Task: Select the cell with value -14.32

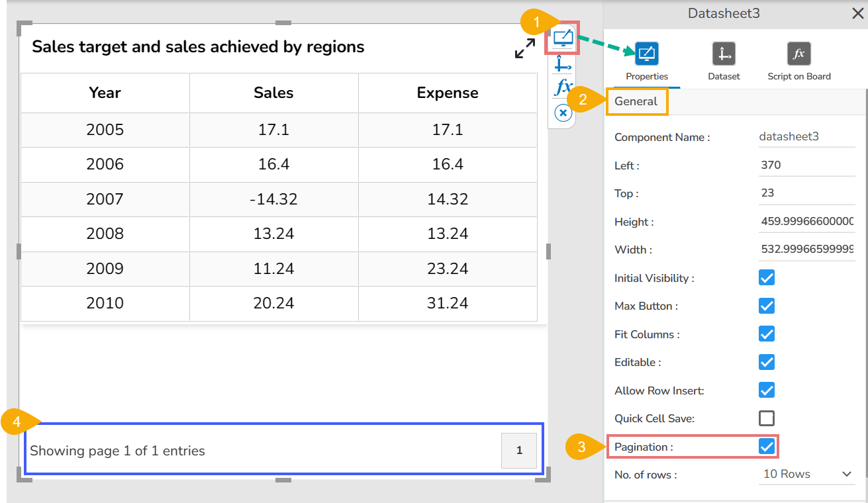Action: pos(273,199)
